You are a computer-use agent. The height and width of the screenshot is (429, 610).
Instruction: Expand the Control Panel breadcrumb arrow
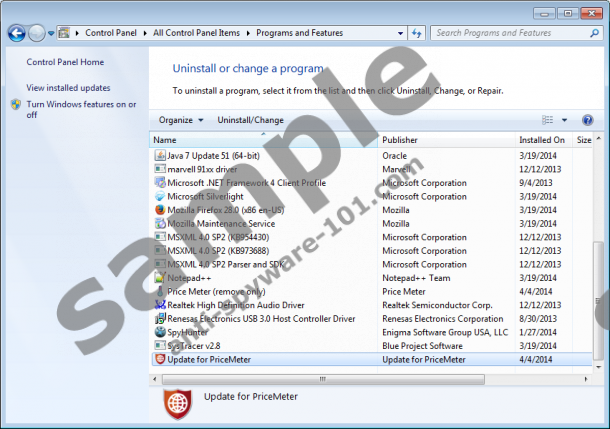pyautogui.click(x=146, y=33)
